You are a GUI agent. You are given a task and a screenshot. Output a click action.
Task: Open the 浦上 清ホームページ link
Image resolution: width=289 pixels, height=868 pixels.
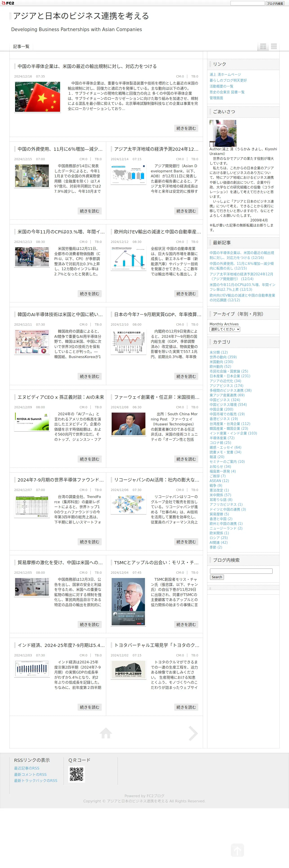pyautogui.click(x=225, y=74)
